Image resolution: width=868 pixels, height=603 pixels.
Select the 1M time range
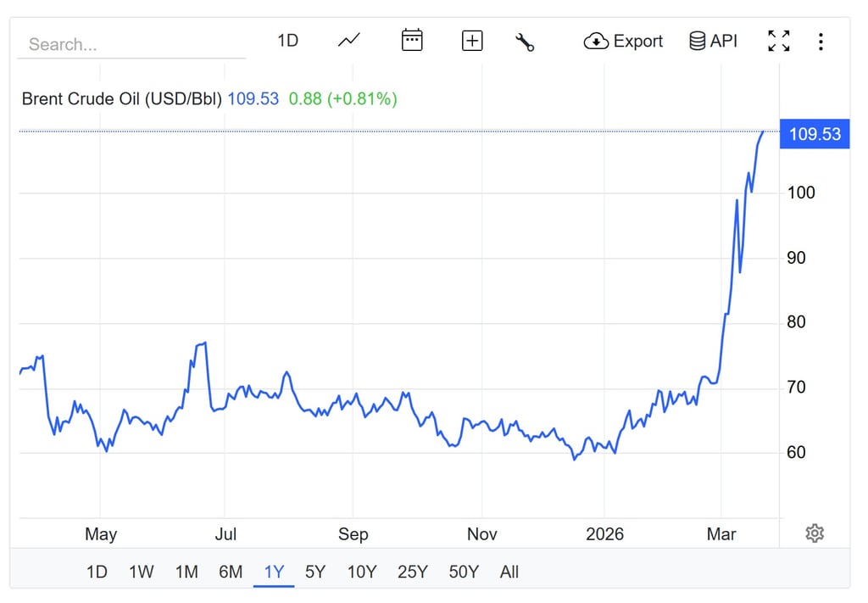(186, 572)
